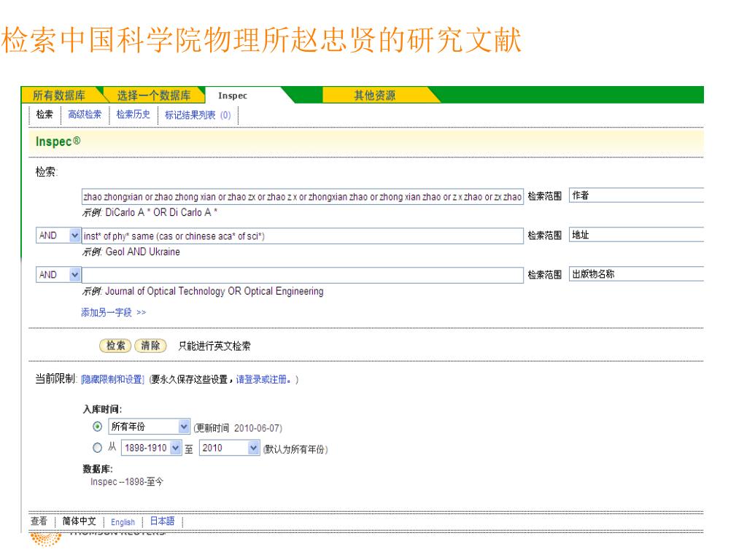Switch language to English
This screenshot has height=560, width=747.
[x=123, y=522]
